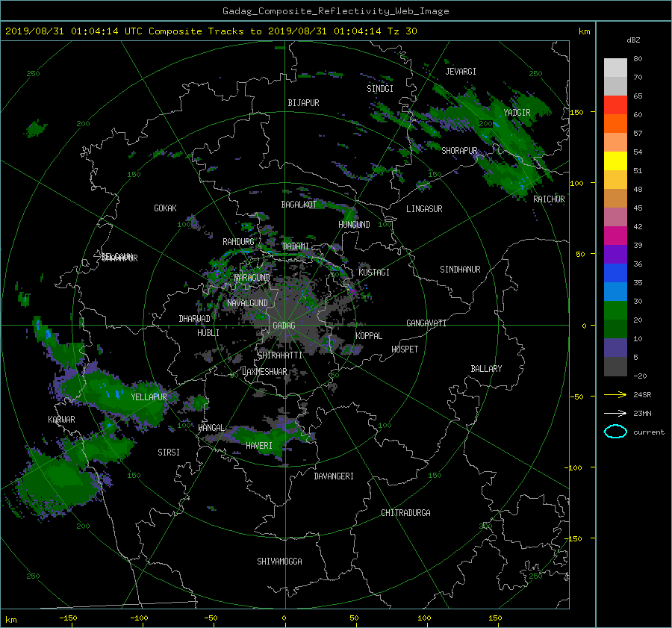This screenshot has width=672, height=628.
Task: Click the 'BADAMI' city label
Action: click(296, 246)
